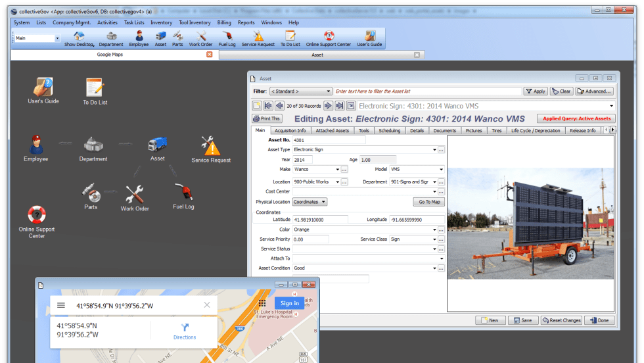
Task: Click the Latitude input field
Action: [319, 220]
